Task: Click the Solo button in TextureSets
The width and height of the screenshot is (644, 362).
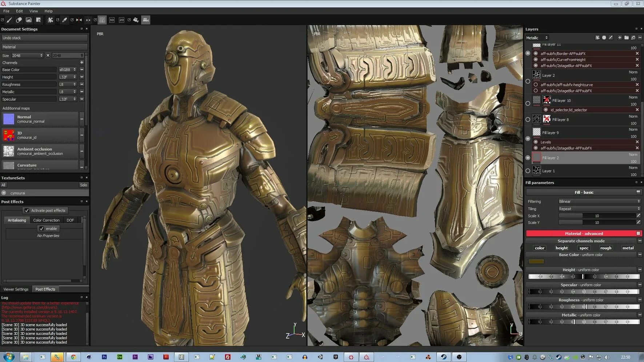Action: click(x=84, y=185)
